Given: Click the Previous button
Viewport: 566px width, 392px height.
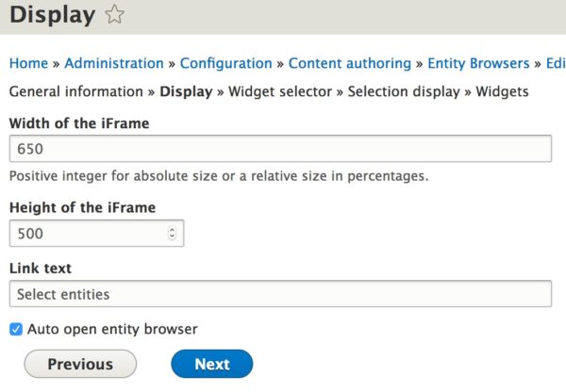Looking at the screenshot, I should click(80, 364).
